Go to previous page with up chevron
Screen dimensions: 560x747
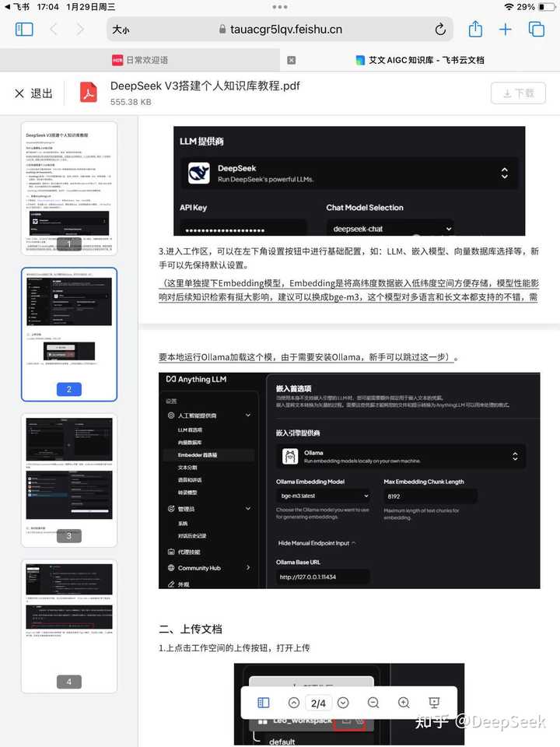294,703
